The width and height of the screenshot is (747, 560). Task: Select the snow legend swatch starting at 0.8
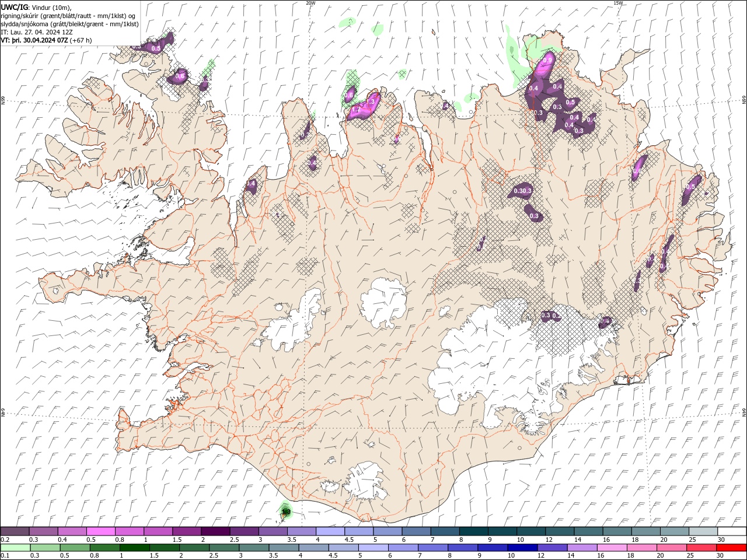pos(130,531)
